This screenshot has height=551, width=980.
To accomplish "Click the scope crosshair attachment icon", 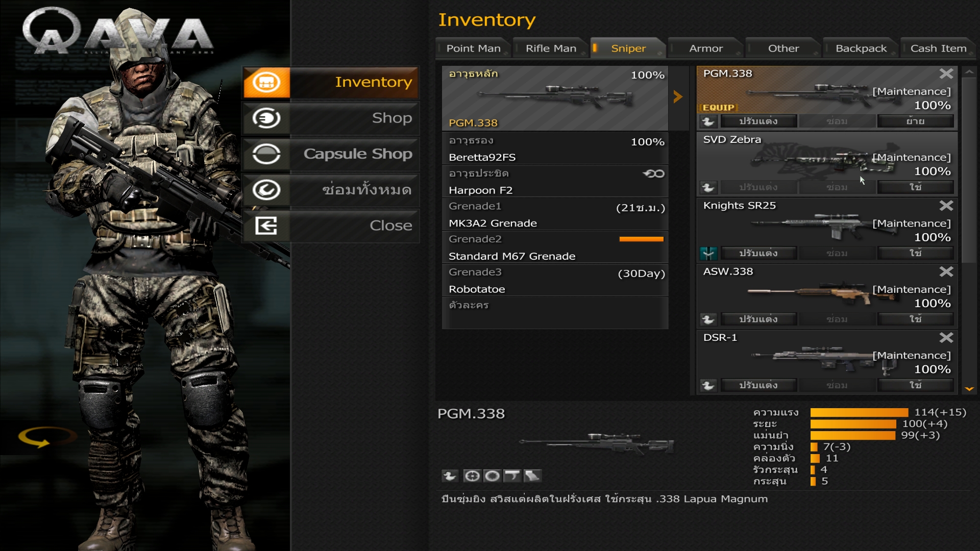I will point(472,476).
